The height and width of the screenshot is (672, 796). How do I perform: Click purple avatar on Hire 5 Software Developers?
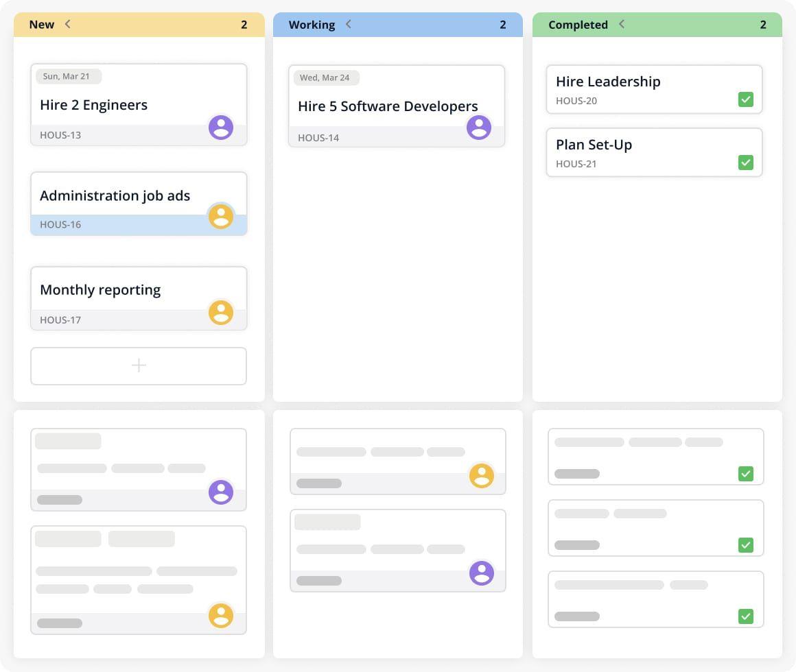pos(479,128)
